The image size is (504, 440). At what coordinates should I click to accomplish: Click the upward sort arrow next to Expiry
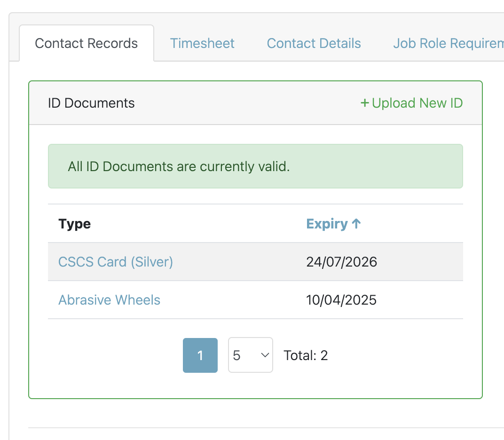tap(357, 224)
